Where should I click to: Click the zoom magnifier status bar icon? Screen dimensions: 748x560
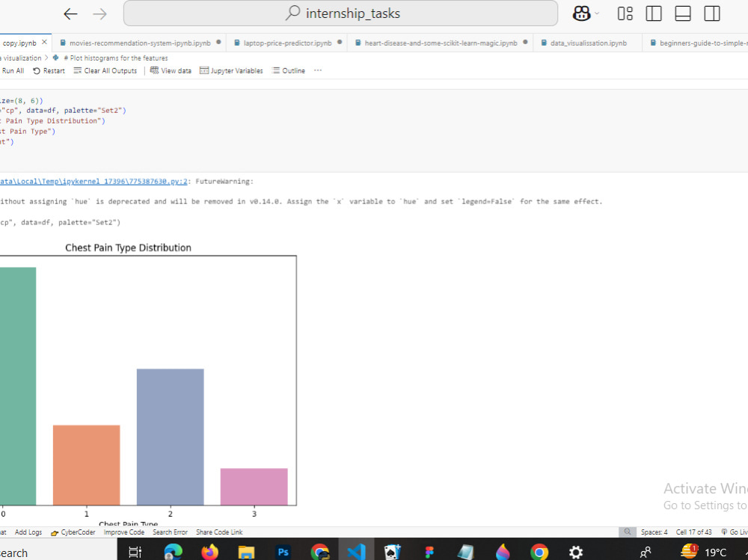[628, 532]
